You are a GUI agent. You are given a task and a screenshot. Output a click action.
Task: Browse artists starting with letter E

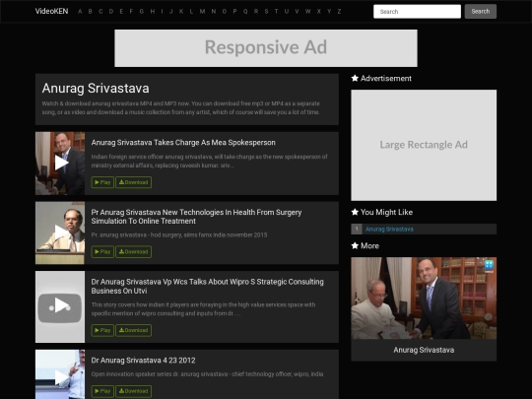pos(121,12)
